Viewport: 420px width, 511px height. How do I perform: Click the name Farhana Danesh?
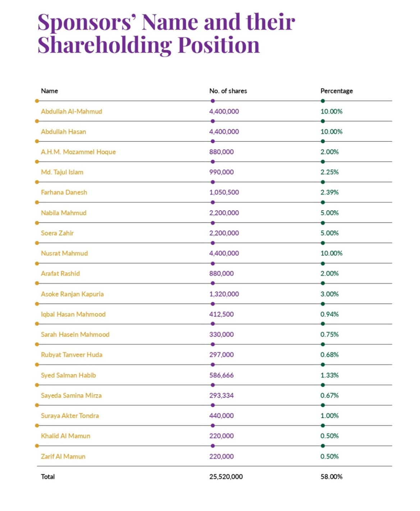point(64,192)
